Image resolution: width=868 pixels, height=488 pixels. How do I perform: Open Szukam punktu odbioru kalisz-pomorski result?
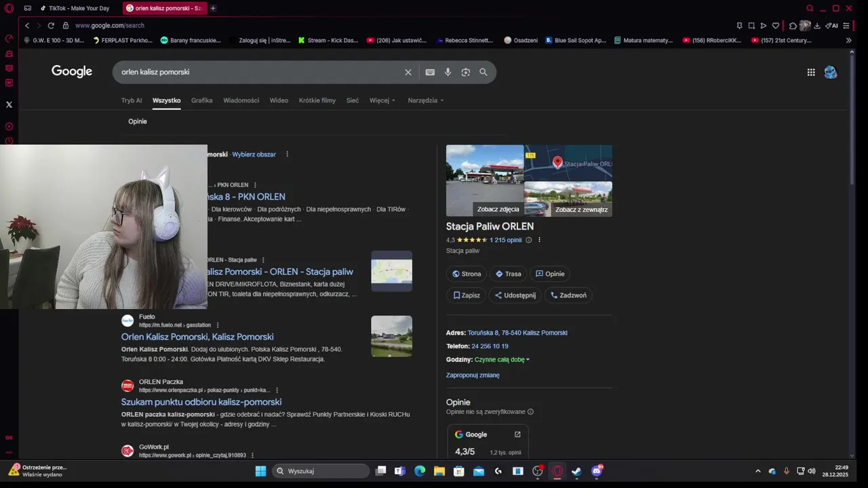pyautogui.click(x=201, y=402)
